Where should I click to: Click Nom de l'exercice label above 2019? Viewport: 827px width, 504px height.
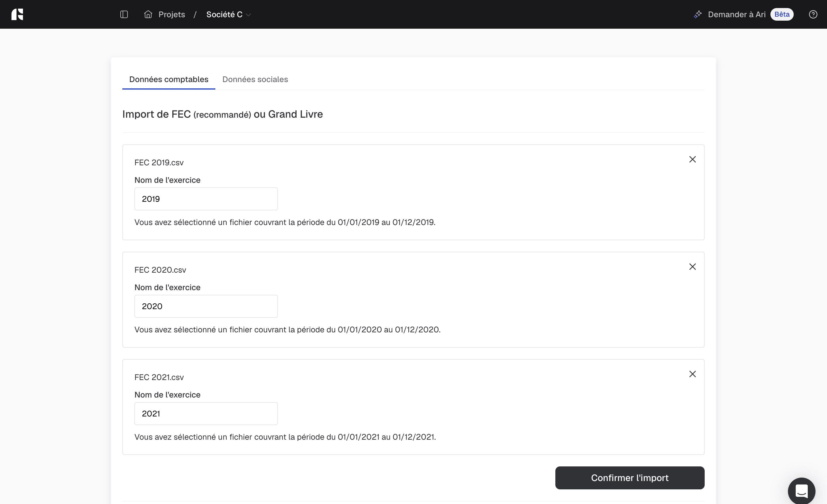coord(167,180)
